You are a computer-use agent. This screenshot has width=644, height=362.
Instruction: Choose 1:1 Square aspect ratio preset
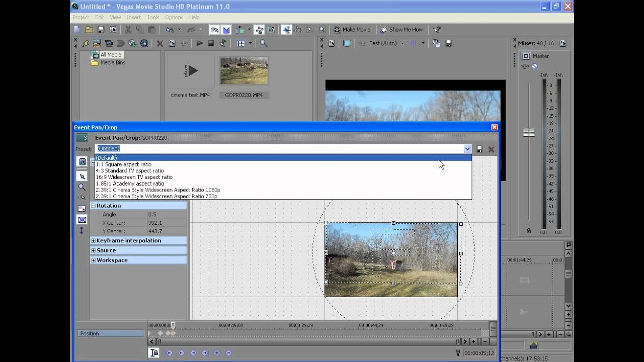tap(283, 164)
